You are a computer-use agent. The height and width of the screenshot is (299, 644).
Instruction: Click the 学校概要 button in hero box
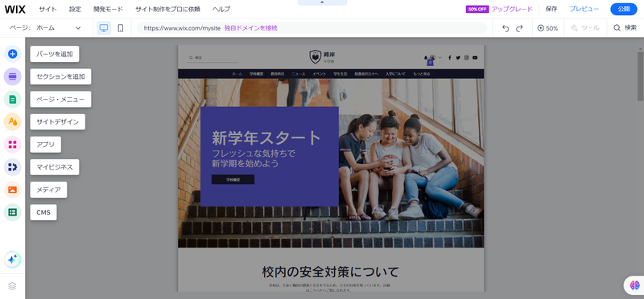coord(233,180)
